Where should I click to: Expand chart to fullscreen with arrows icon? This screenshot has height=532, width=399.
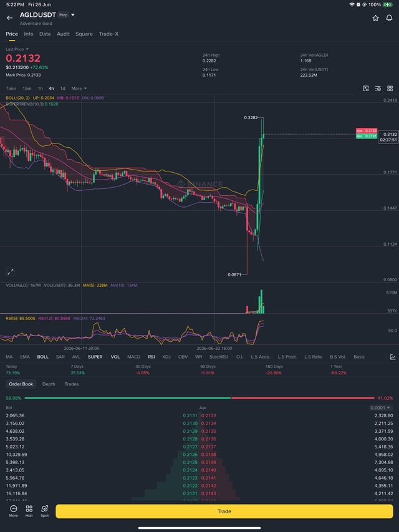[11, 271]
